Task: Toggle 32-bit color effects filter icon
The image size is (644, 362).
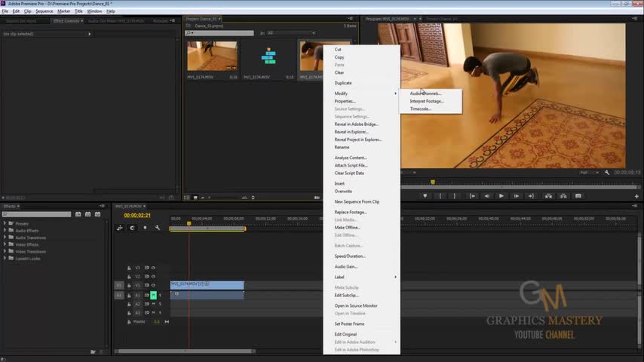Action: click(x=88, y=214)
